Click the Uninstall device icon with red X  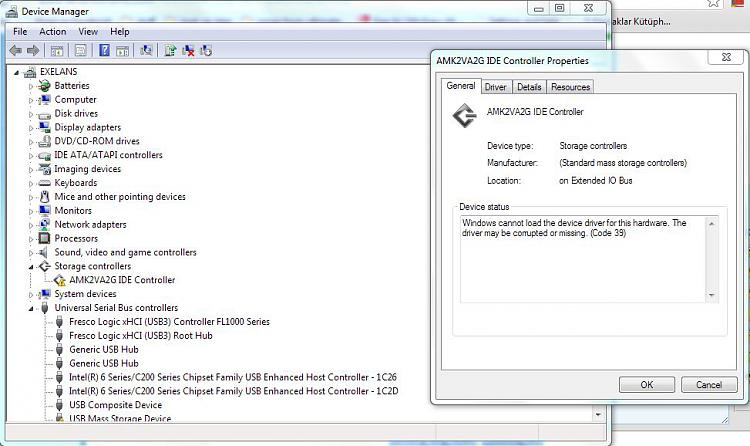188,50
